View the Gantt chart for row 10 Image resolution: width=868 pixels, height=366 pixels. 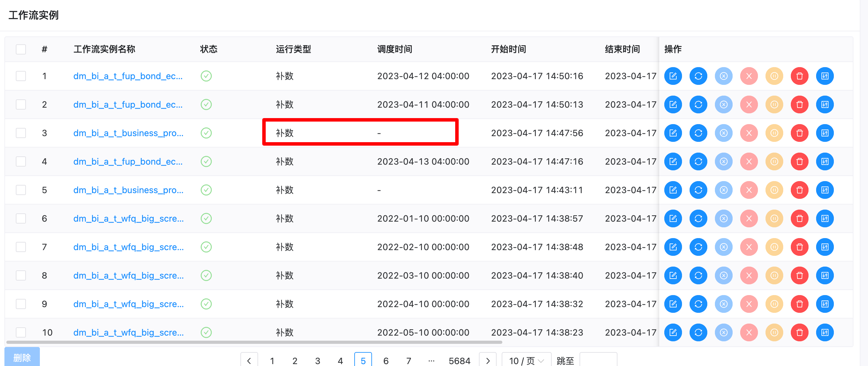tap(825, 332)
